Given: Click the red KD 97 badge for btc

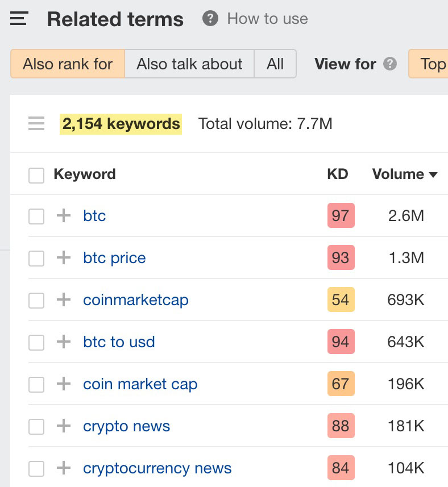Looking at the screenshot, I should (x=341, y=216).
